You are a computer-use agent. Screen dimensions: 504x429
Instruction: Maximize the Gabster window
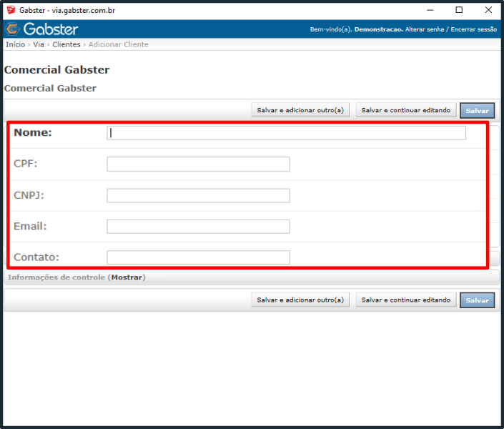[459, 10]
